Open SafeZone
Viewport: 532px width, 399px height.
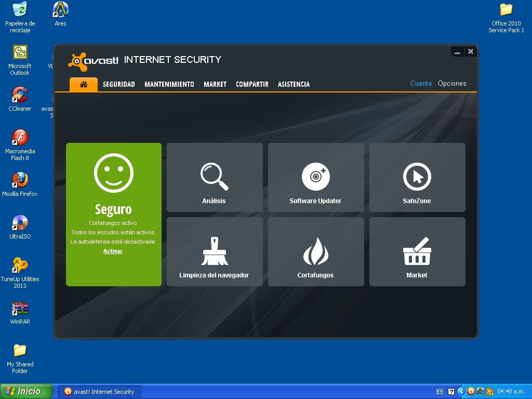(x=417, y=177)
